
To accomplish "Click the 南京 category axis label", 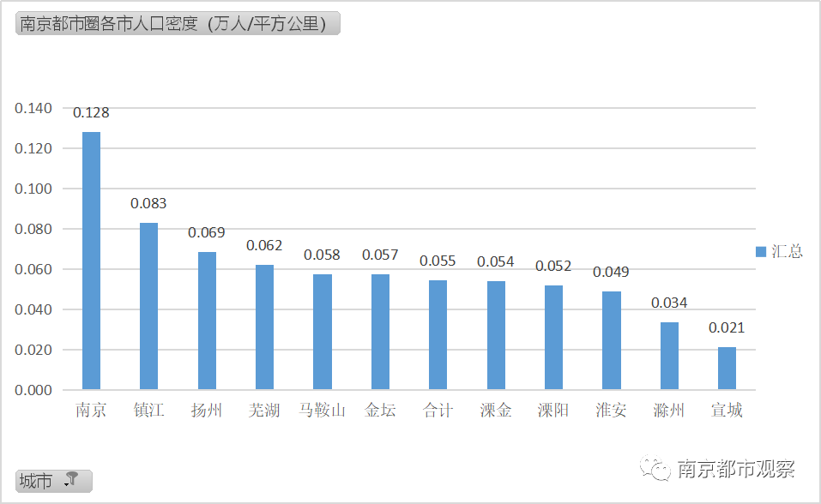I will 91,410.
